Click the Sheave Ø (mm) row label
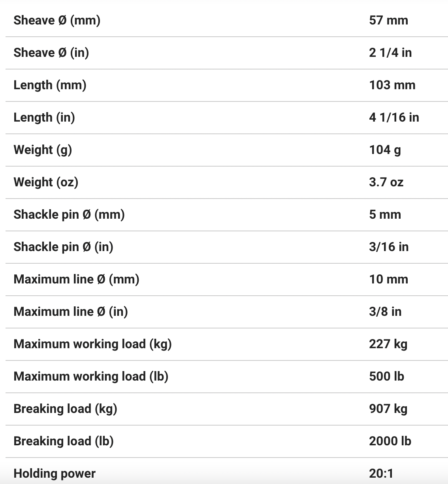The image size is (448, 484). (57, 20)
